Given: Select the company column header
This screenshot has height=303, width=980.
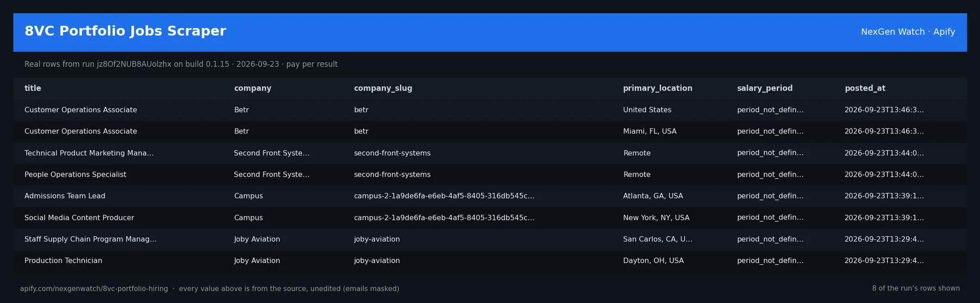Looking at the screenshot, I should [253, 88].
